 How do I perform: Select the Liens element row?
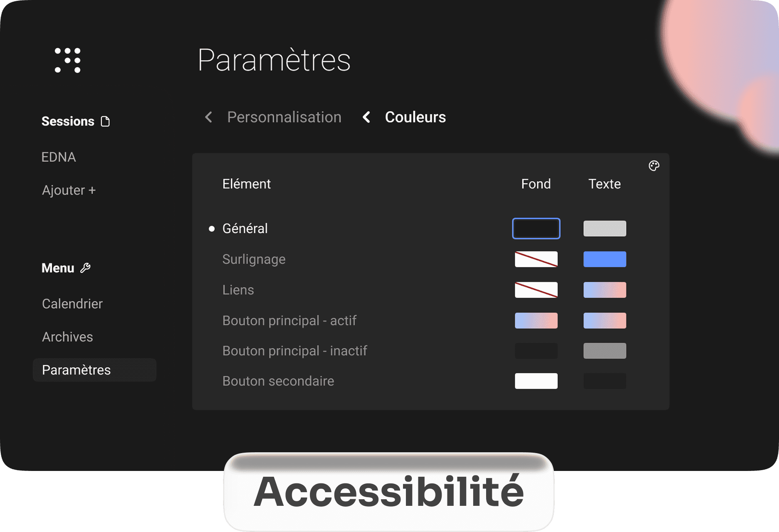(238, 290)
